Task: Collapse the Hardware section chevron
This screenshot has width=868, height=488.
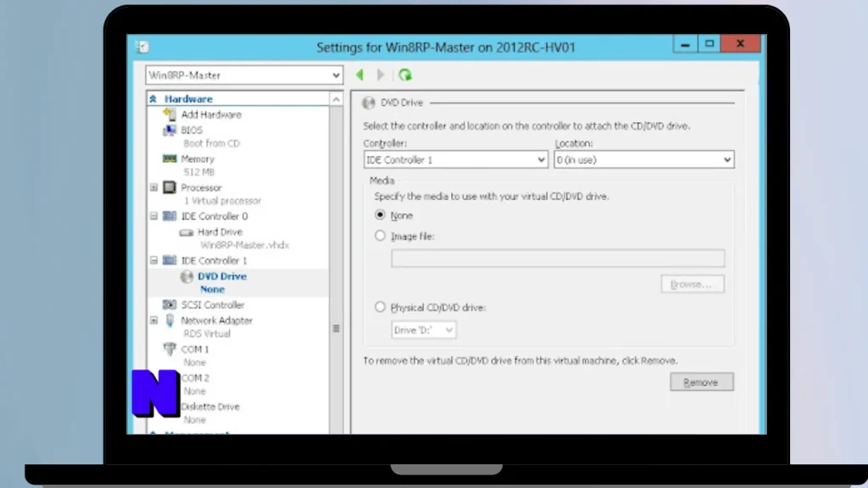Action: click(x=153, y=99)
